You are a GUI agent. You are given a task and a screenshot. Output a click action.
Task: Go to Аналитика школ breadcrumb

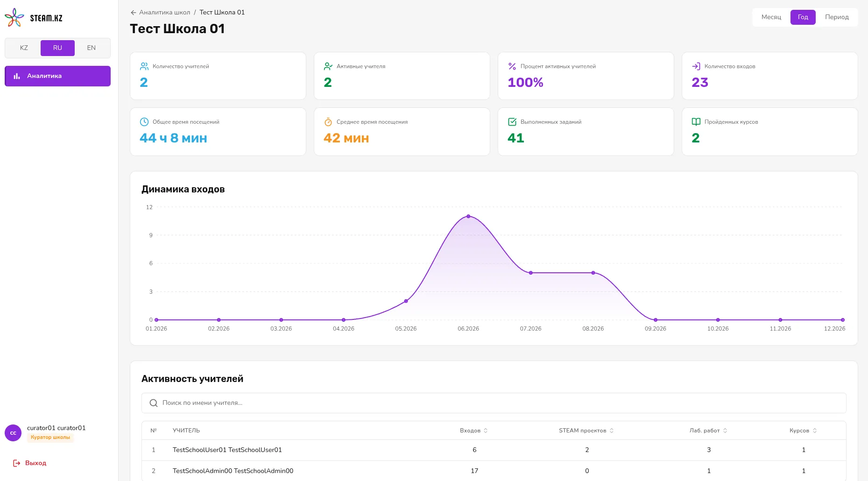[164, 13]
